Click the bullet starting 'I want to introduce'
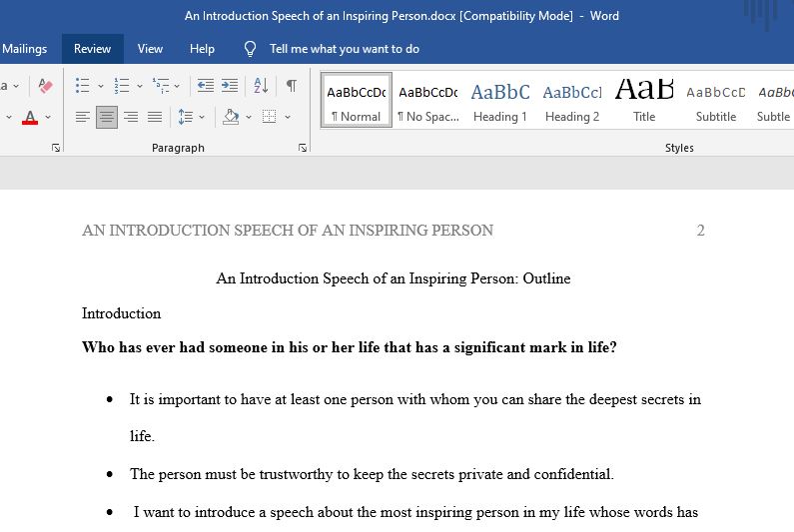Image resolution: width=794 pixels, height=532 pixels. [x=415, y=512]
